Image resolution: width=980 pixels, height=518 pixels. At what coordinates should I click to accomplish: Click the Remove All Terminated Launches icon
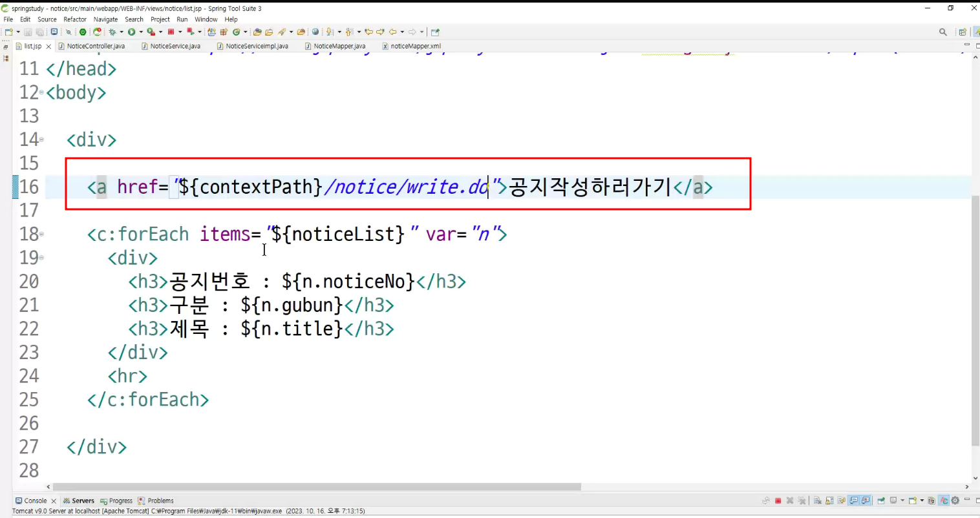point(802,501)
